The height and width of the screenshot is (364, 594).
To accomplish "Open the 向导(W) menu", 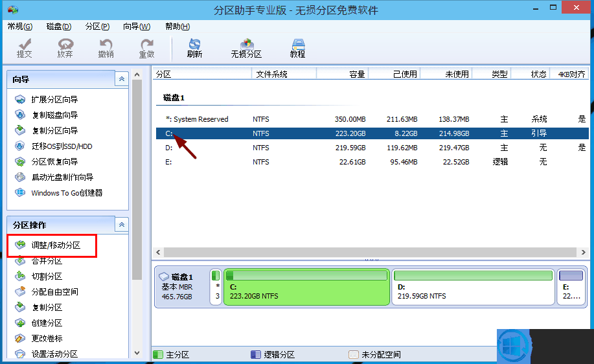I will pyautogui.click(x=137, y=27).
